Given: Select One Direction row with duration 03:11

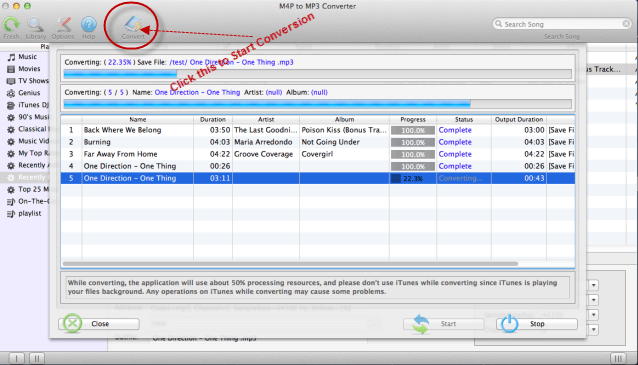Looking at the screenshot, I should 318,178.
